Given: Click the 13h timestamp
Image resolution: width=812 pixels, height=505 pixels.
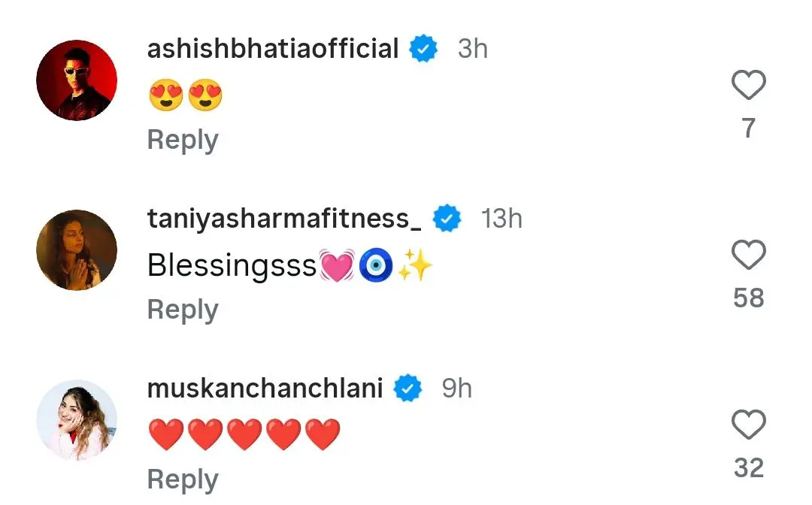Looking at the screenshot, I should coord(501,219).
